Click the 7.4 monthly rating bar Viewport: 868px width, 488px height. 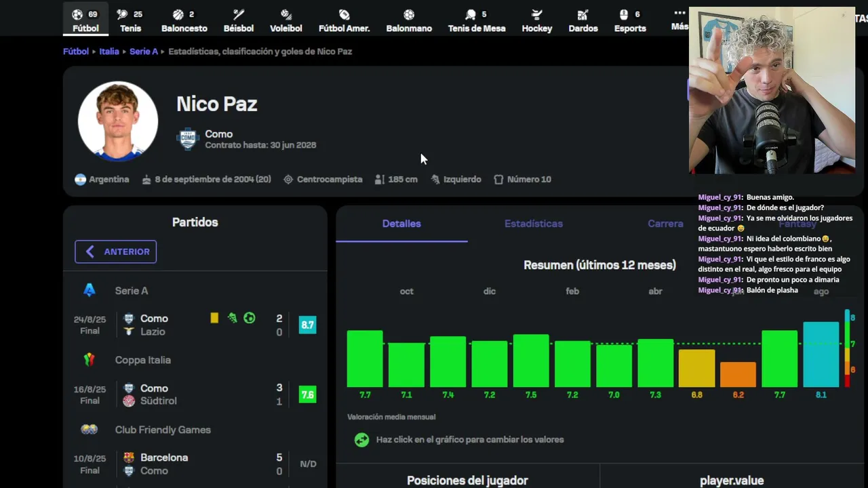pyautogui.click(x=448, y=362)
